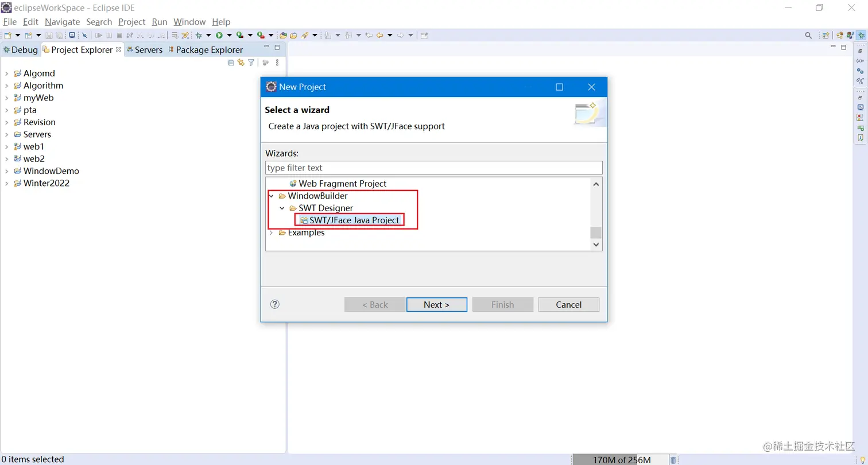Toggle Link with Editor in Project Explorer
Viewport: 868px width, 465px height.
241,63
